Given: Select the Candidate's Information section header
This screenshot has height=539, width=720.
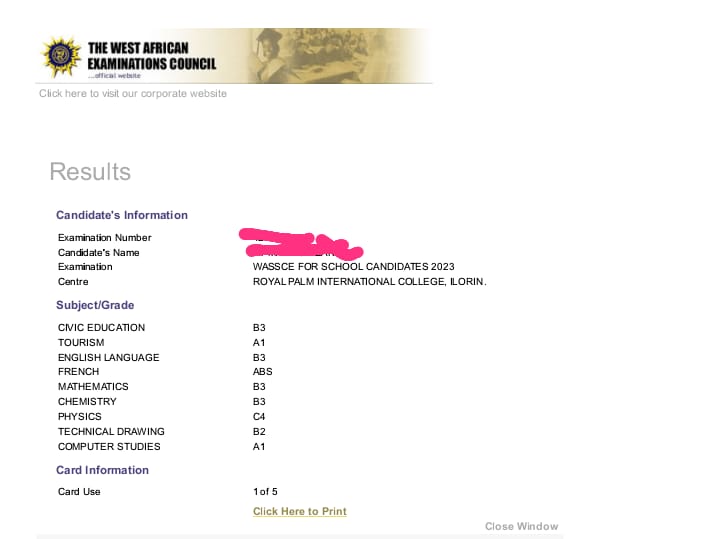Looking at the screenshot, I should (122, 215).
